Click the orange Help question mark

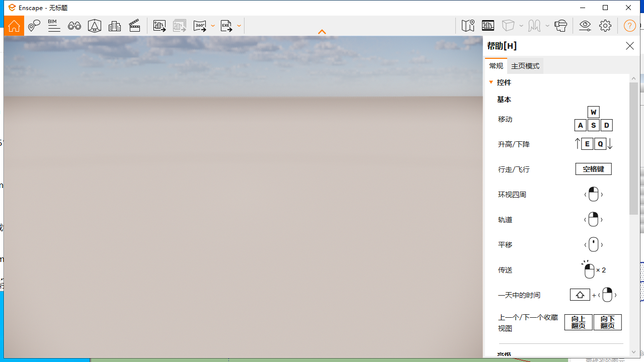coord(629,26)
